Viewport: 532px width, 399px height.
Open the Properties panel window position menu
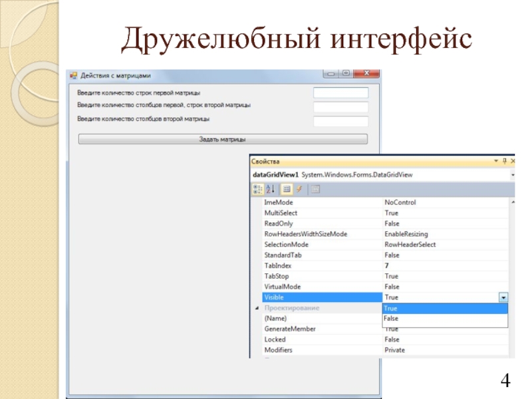coord(496,161)
